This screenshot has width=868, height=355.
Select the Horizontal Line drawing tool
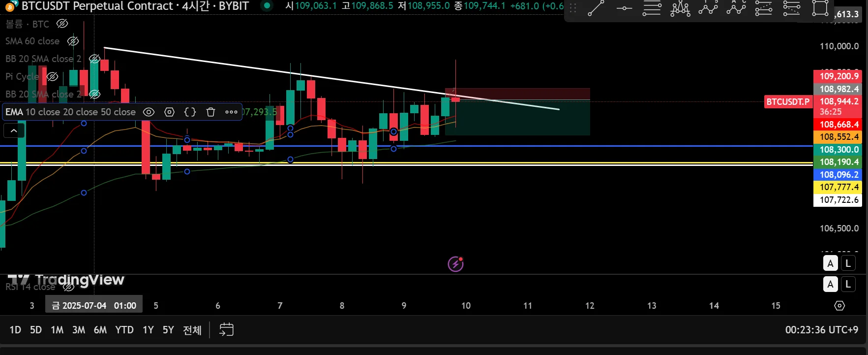tap(624, 8)
